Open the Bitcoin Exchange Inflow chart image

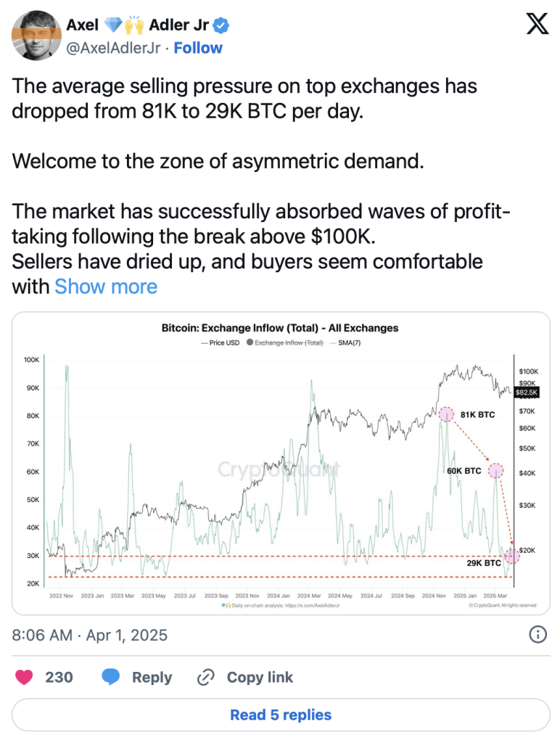(281, 464)
